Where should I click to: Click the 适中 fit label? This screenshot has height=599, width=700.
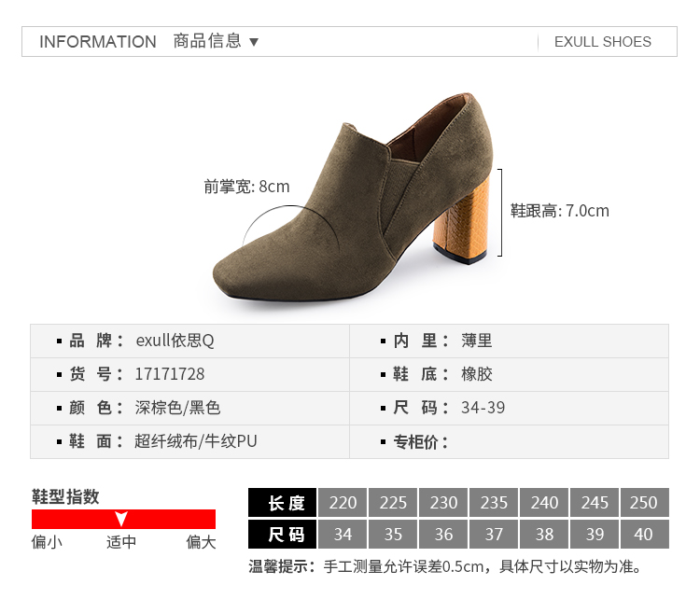tap(121, 542)
